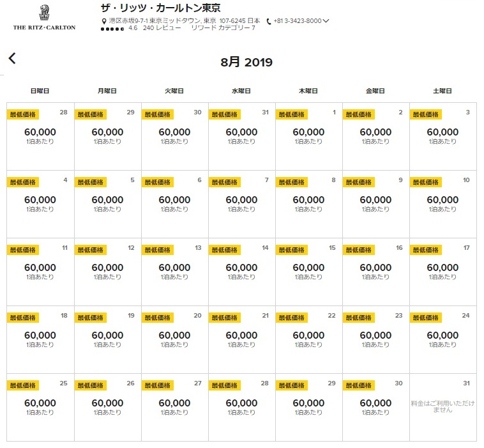Expand phone number chevron dropdown
This screenshot has height=448, width=484.
point(326,20)
